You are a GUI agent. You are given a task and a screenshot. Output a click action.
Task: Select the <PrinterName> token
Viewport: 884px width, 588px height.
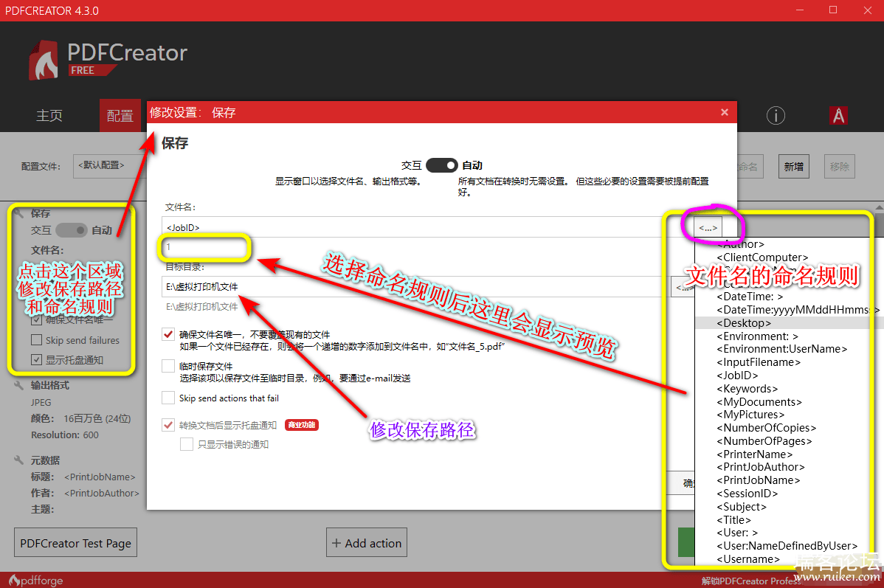tap(755, 454)
